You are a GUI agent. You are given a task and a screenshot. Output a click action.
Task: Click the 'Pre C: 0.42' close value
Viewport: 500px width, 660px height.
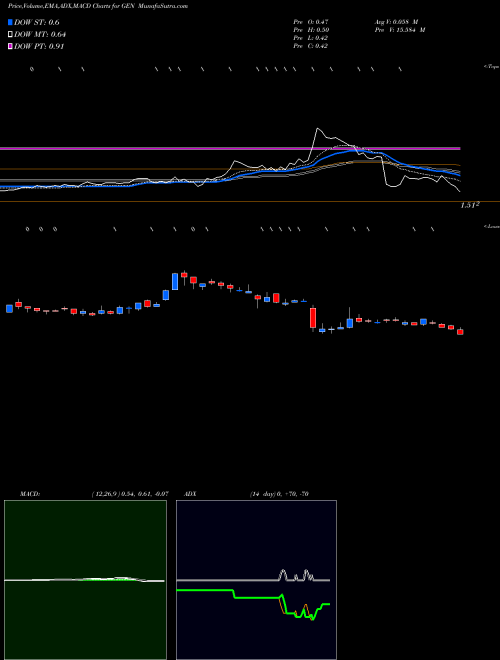click(x=311, y=46)
